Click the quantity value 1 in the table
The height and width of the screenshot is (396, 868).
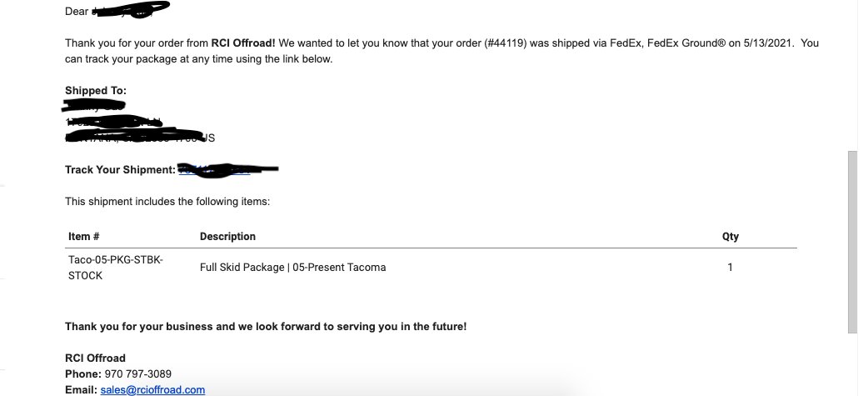point(731,268)
